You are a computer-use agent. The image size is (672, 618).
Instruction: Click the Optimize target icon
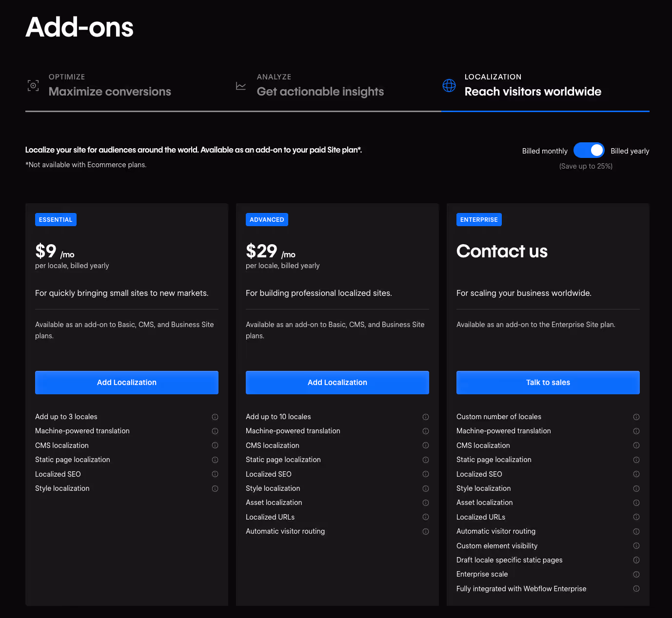coord(33,85)
